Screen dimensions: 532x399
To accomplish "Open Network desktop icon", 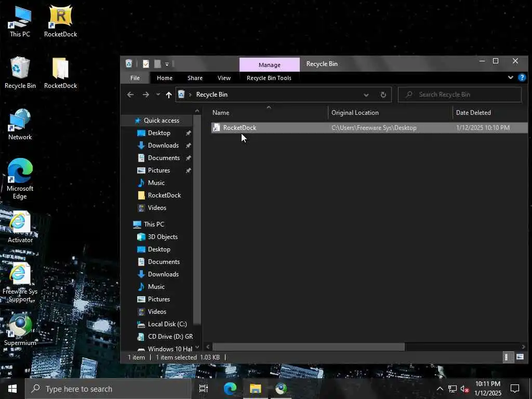I will tap(20, 125).
